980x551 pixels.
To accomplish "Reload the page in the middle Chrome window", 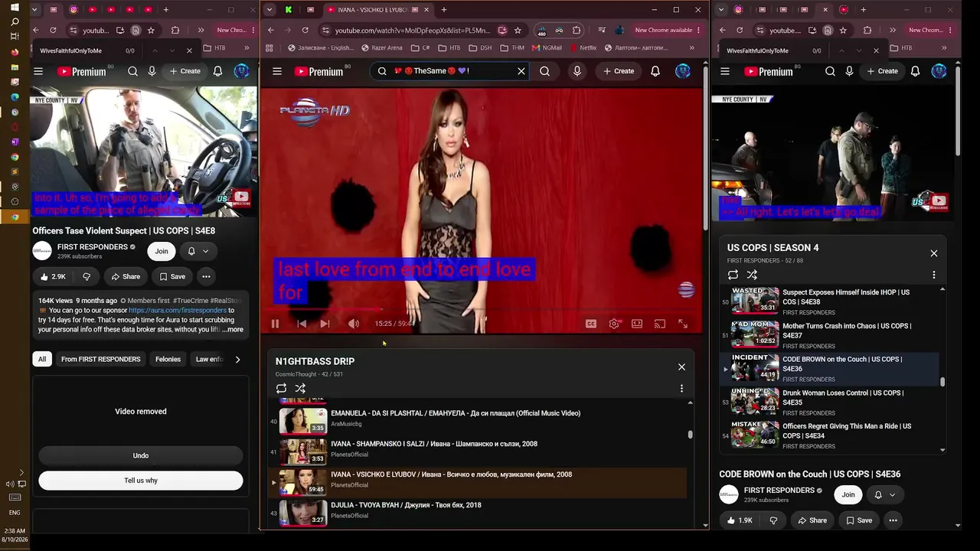I will pos(305,30).
